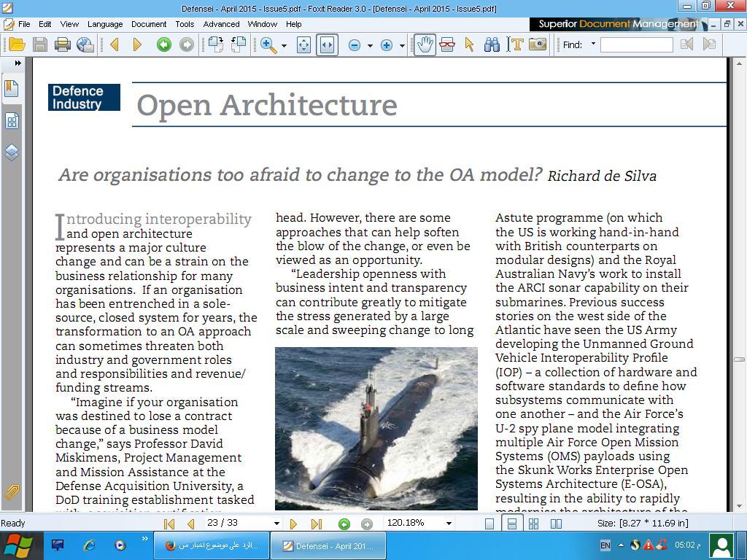Click the grey Next View button in toolbar
The height and width of the screenshot is (560, 747).
pos(187,44)
